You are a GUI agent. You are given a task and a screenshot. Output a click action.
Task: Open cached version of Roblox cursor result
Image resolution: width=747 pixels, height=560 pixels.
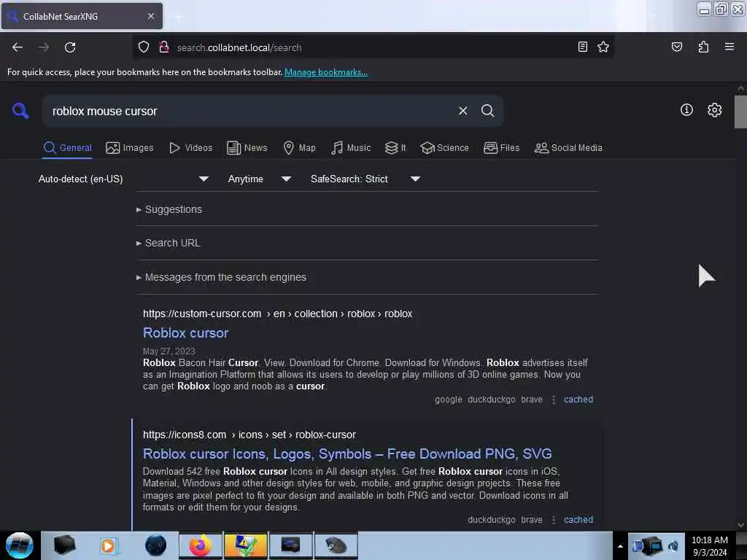tap(578, 400)
